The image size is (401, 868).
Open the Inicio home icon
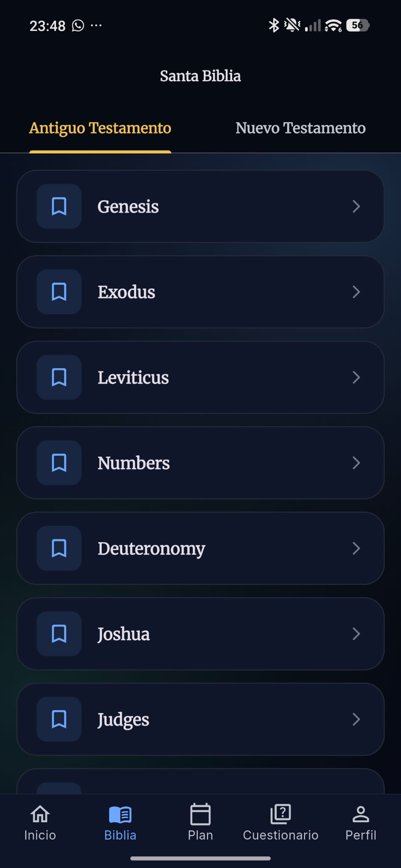click(40, 814)
